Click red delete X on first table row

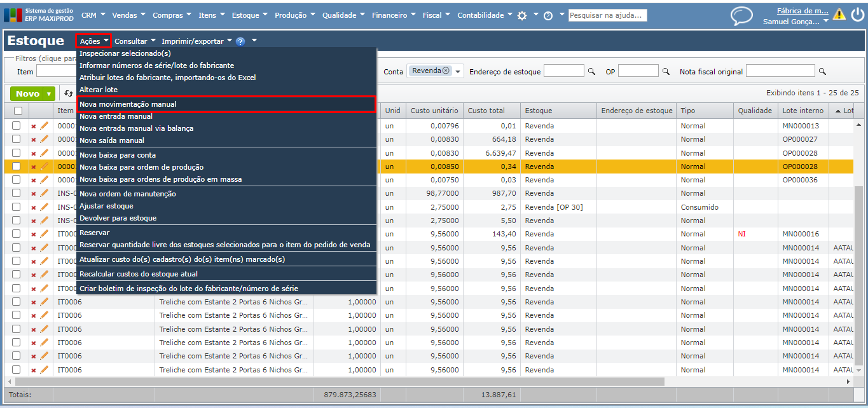tap(34, 126)
